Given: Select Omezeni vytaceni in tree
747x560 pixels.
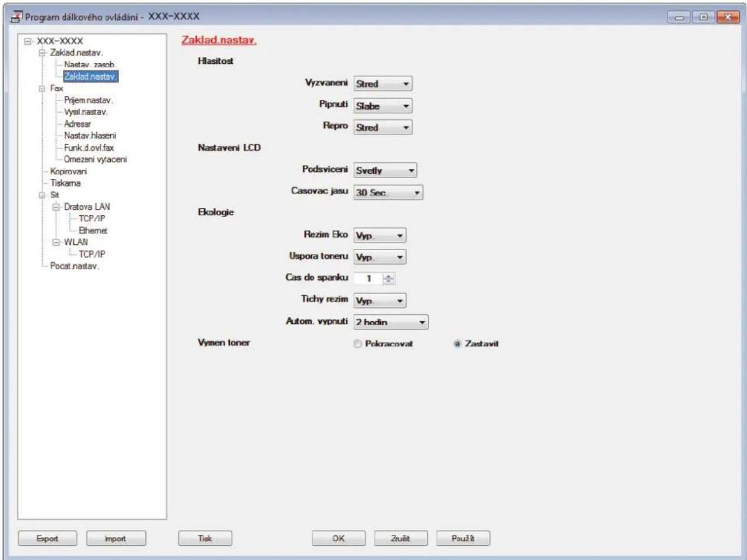Looking at the screenshot, I should pos(95,160).
